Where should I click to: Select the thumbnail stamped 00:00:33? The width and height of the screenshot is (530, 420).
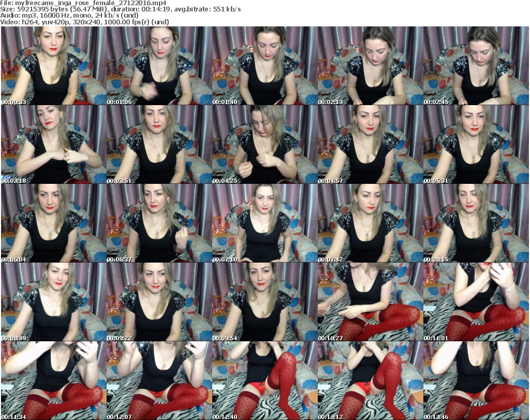pos(53,66)
